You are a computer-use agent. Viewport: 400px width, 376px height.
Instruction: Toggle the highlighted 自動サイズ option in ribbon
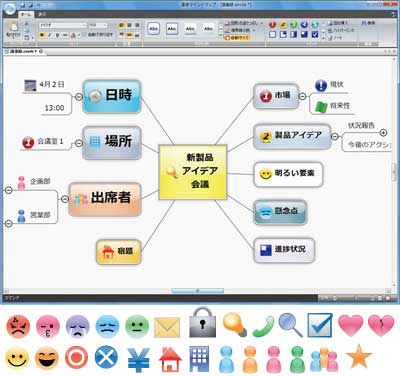[237, 38]
